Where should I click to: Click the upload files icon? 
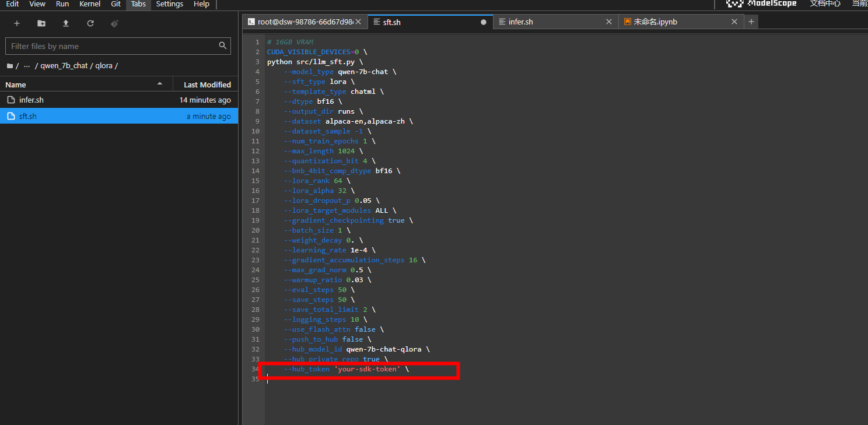click(66, 23)
